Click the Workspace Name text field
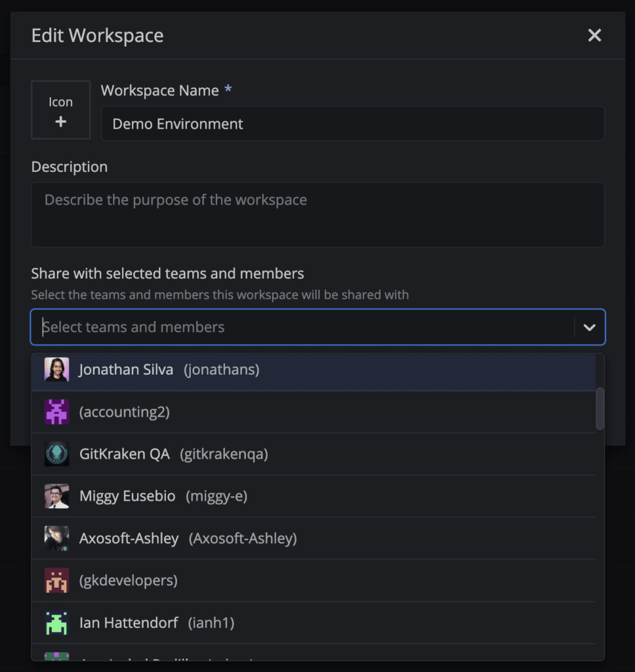635x672 pixels. point(352,124)
